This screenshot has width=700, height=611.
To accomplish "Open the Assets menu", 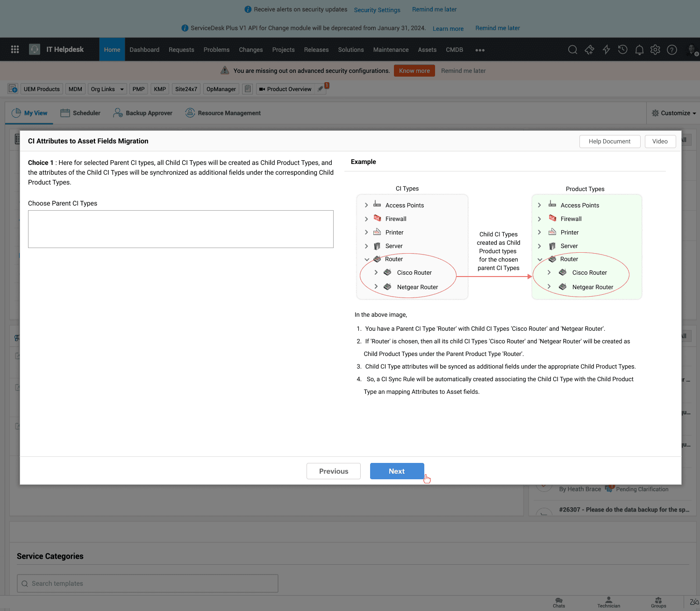I will (x=427, y=50).
